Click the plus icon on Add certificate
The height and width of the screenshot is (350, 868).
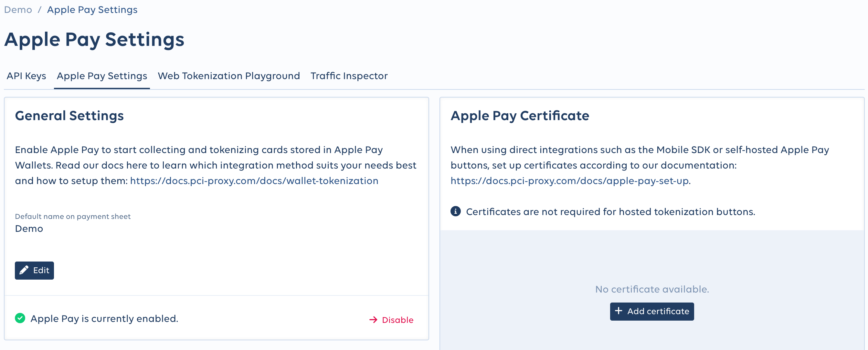point(618,311)
